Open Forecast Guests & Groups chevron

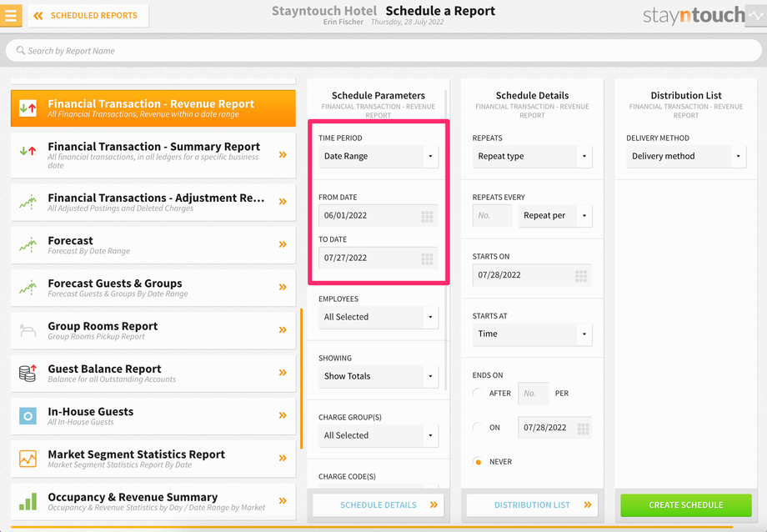pyautogui.click(x=283, y=287)
